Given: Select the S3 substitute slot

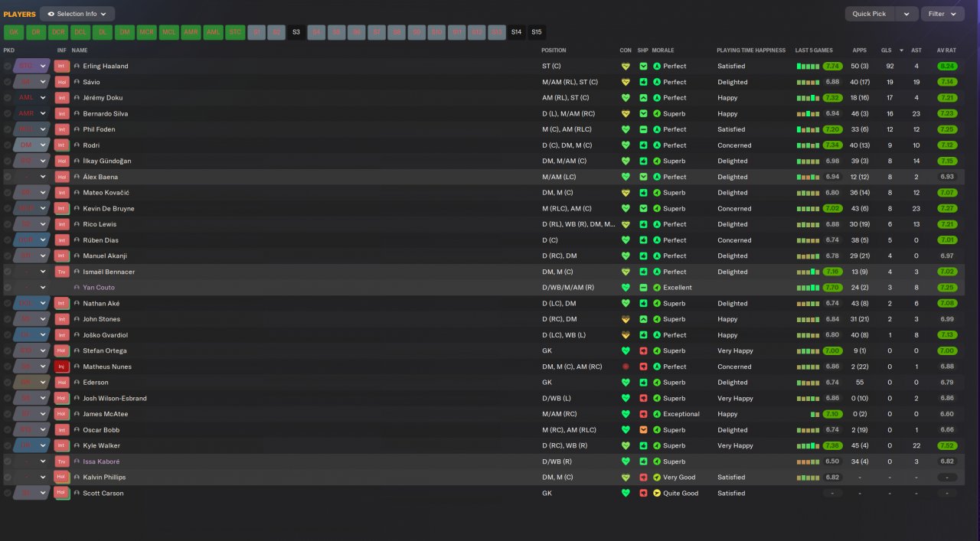Looking at the screenshot, I should (x=296, y=32).
